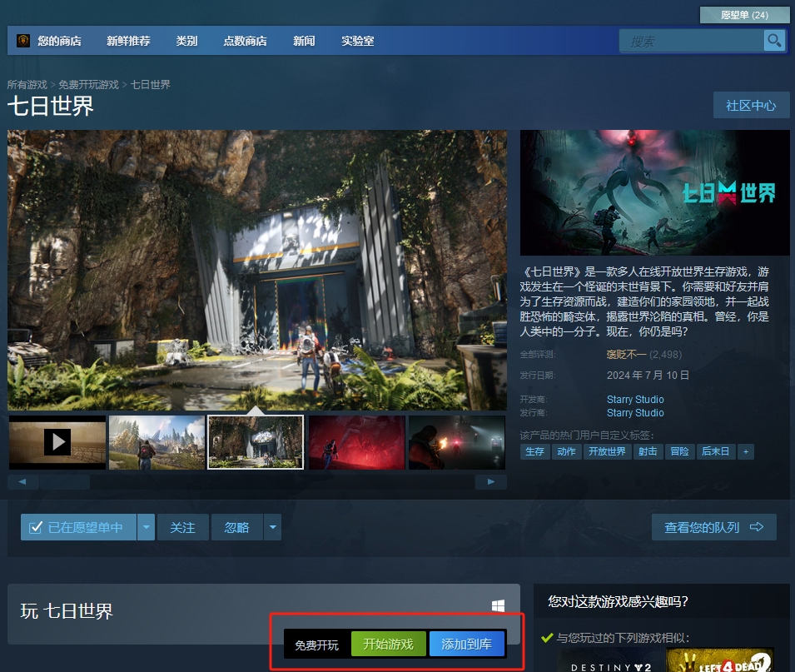Select the red-lit screenshot thumbnail

357,442
